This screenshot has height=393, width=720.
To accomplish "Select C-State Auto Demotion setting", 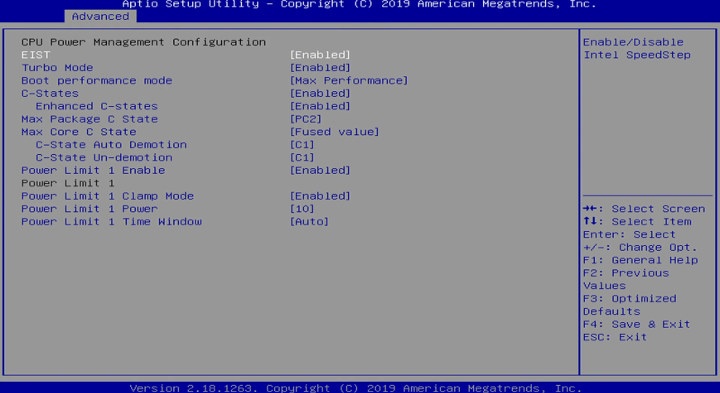I will [x=111, y=145].
